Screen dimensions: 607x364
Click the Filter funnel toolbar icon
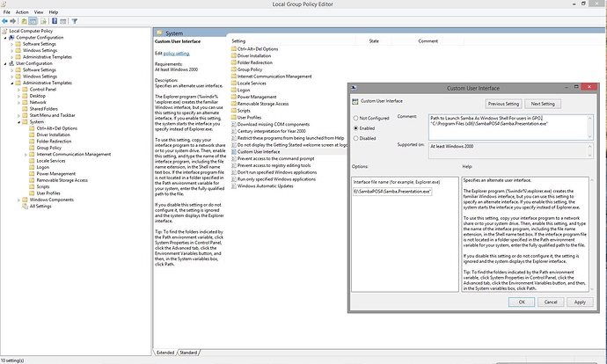point(74,21)
